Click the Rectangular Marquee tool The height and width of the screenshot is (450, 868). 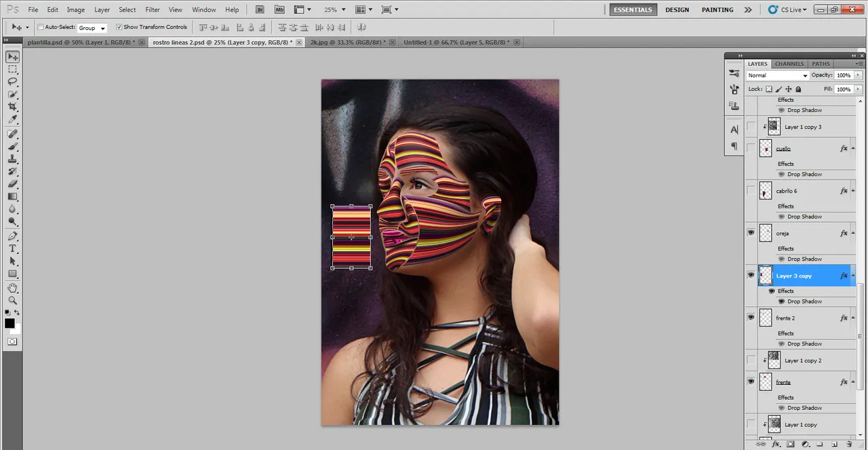point(12,69)
